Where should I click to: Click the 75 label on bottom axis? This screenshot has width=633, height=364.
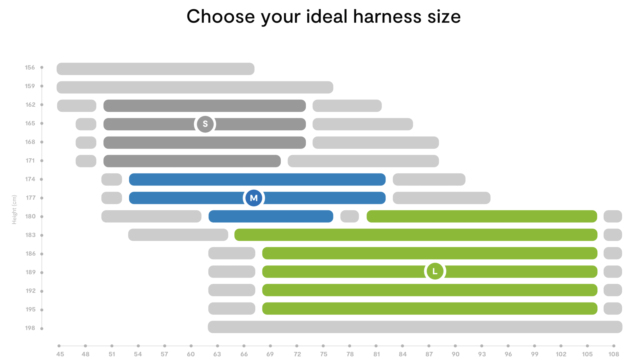coord(323,354)
